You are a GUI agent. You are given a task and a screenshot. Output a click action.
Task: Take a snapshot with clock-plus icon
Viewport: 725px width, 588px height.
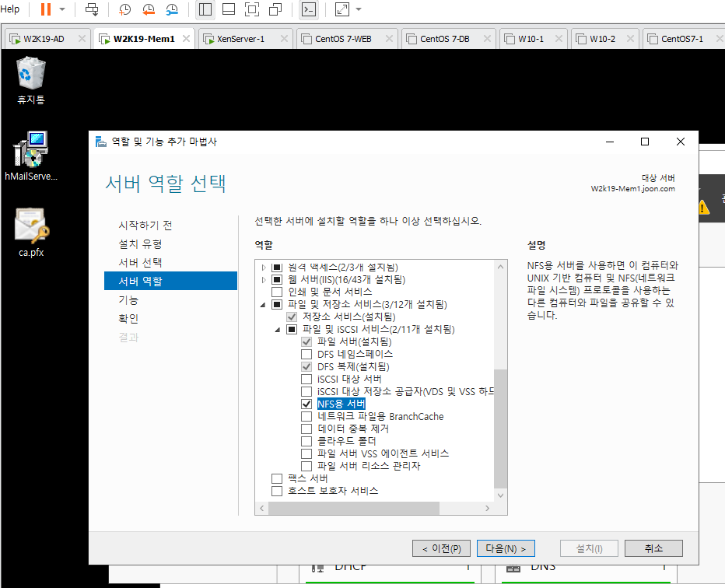click(124, 9)
